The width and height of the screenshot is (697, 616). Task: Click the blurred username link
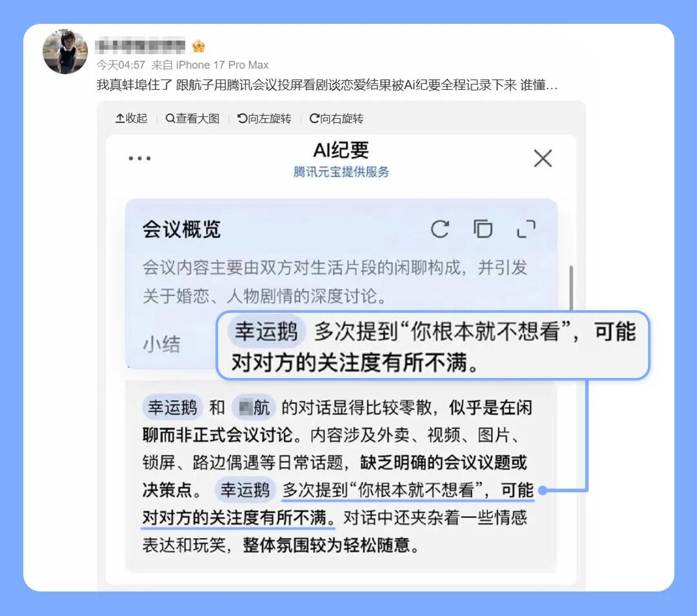tap(141, 45)
